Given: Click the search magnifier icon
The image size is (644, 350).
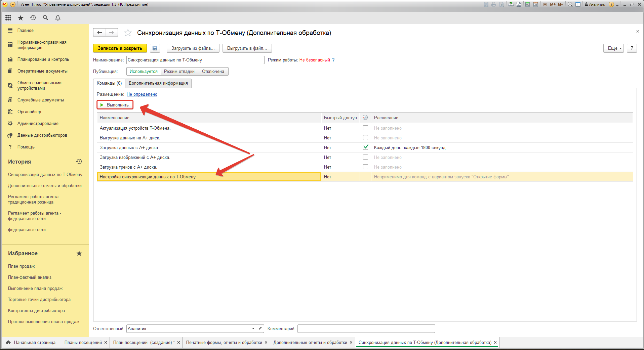Looking at the screenshot, I should 45,18.
